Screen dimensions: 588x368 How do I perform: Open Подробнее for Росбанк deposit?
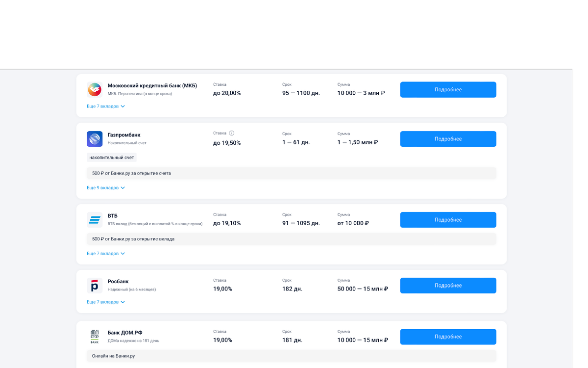pos(448,286)
